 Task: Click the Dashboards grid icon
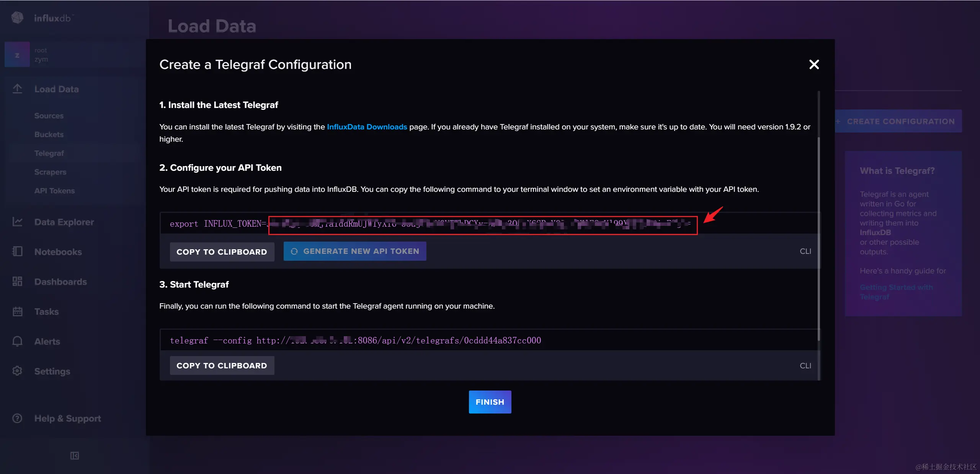(x=17, y=281)
